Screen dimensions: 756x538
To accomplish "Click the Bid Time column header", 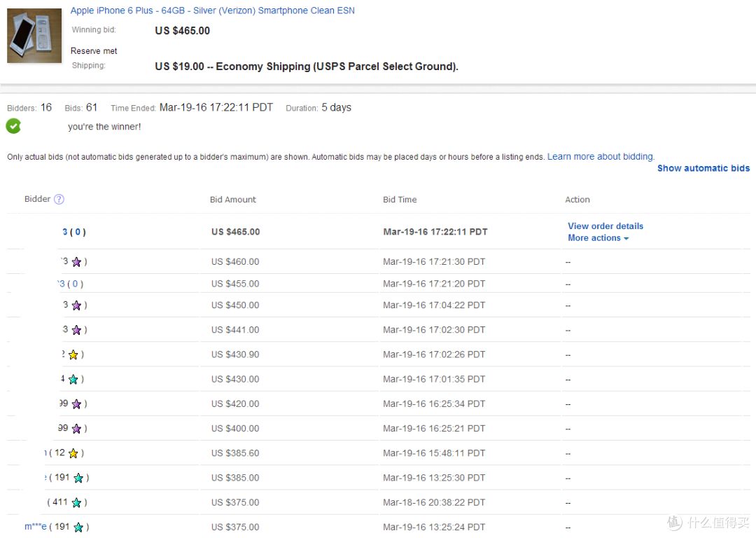I will [x=400, y=199].
